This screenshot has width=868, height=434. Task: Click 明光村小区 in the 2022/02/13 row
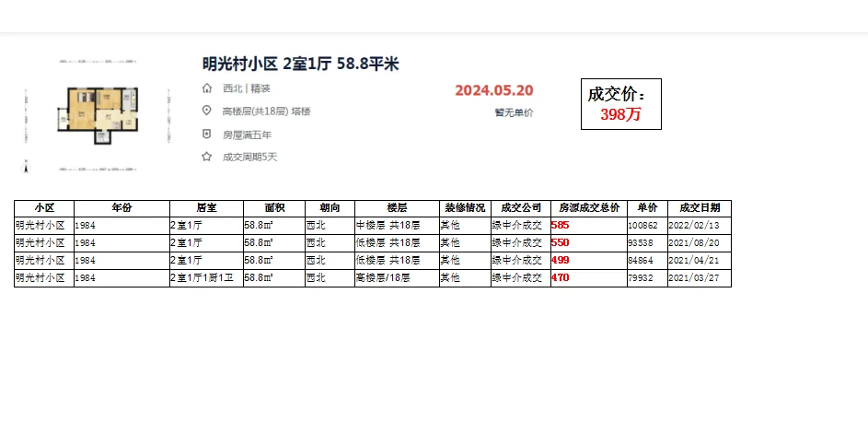tap(44, 226)
